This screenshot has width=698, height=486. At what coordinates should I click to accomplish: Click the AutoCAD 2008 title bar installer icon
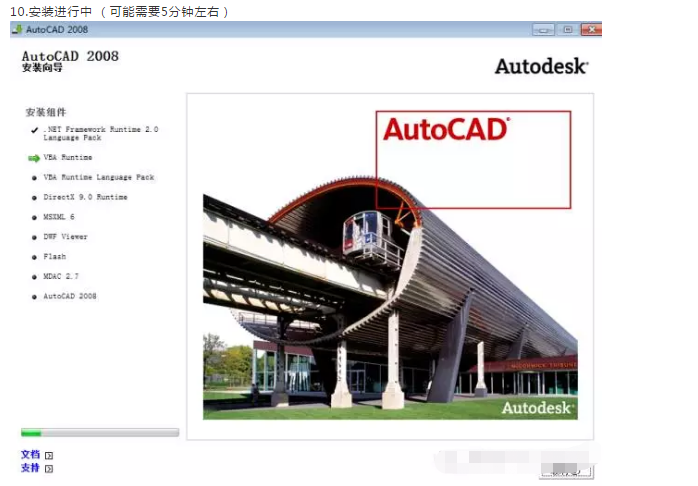[x=17, y=29]
